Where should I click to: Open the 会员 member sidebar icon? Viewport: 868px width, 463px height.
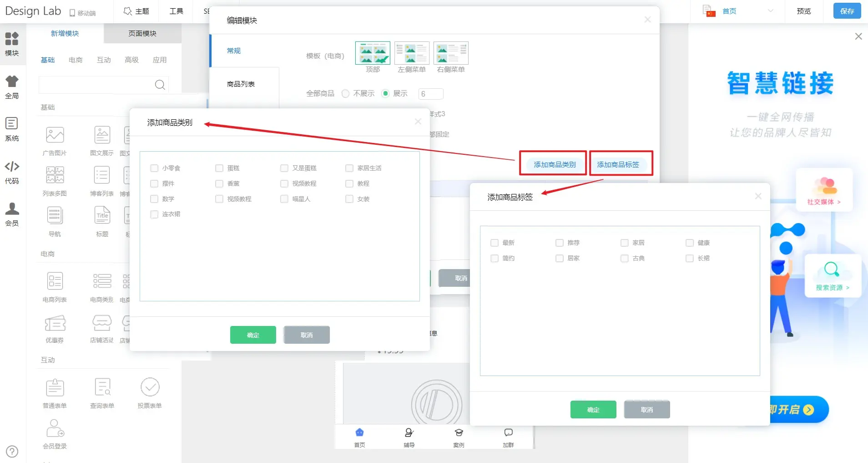(x=12, y=214)
